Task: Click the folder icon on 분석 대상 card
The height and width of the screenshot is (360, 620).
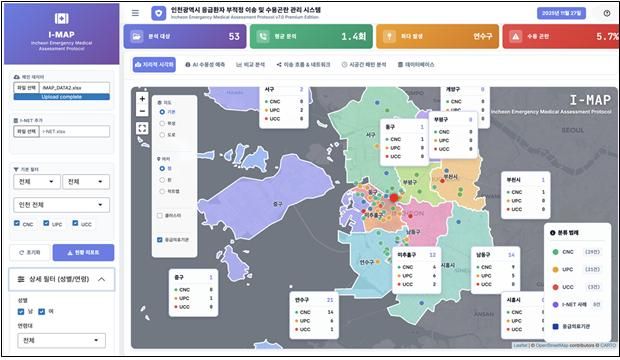Action: 136,36
